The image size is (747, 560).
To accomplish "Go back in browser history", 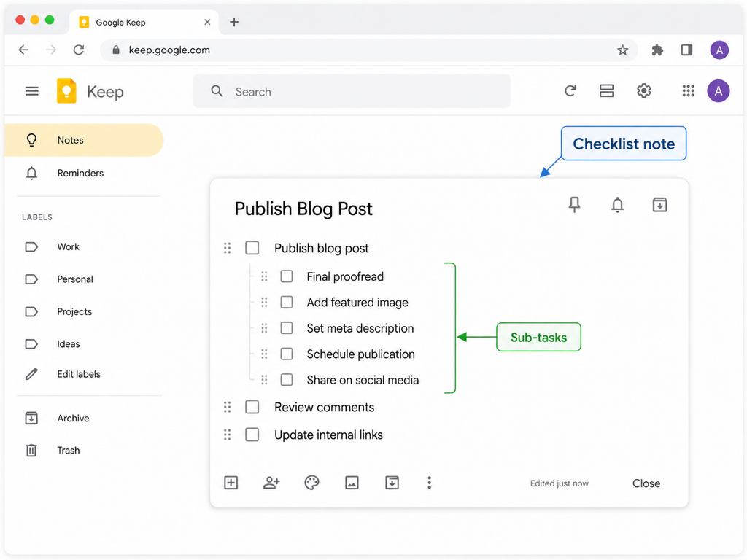I will tap(23, 50).
